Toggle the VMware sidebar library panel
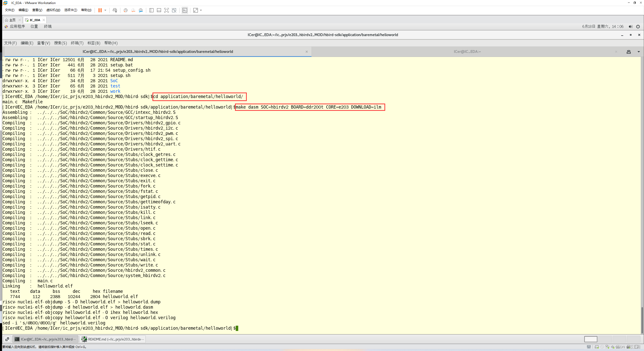Viewport: 644px width, 351px height. 151,10
